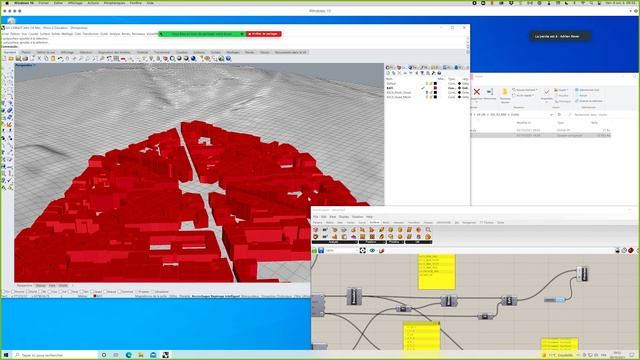Open the Ouvrir dropdown in Explorer ribbon
The width and height of the screenshot is (640, 360).
tap(561, 90)
